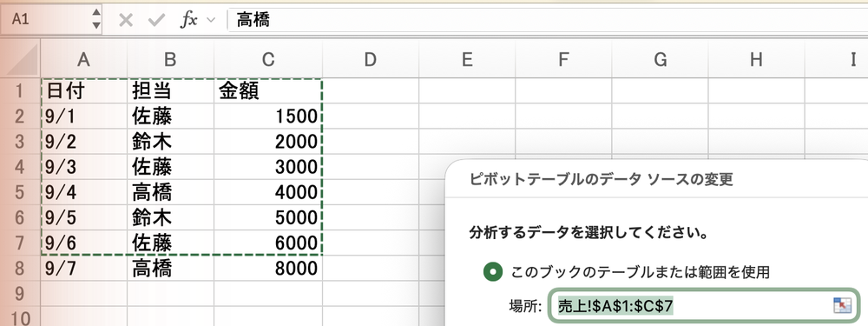Screen dimensions: 868x326
Task: Select row 1 header
Action: pos(20,90)
